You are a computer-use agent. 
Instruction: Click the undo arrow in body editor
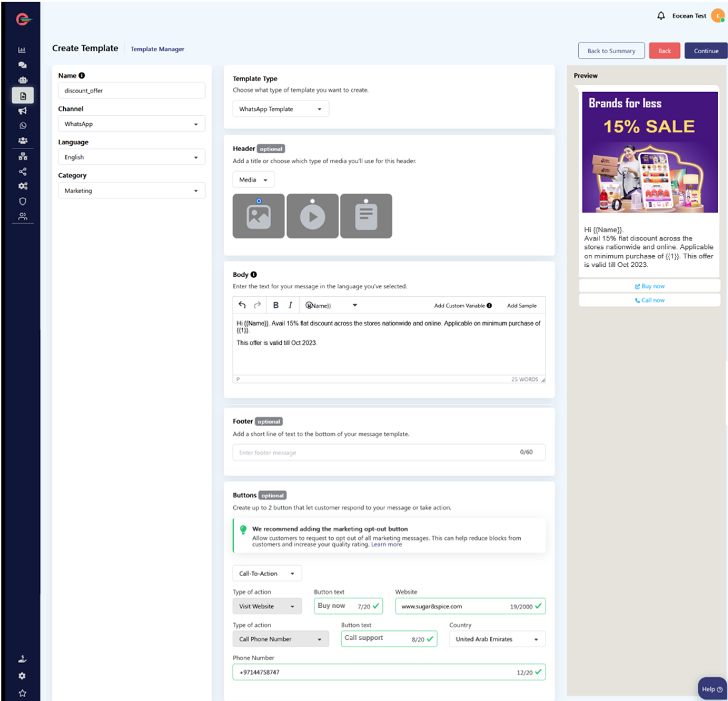pos(242,306)
